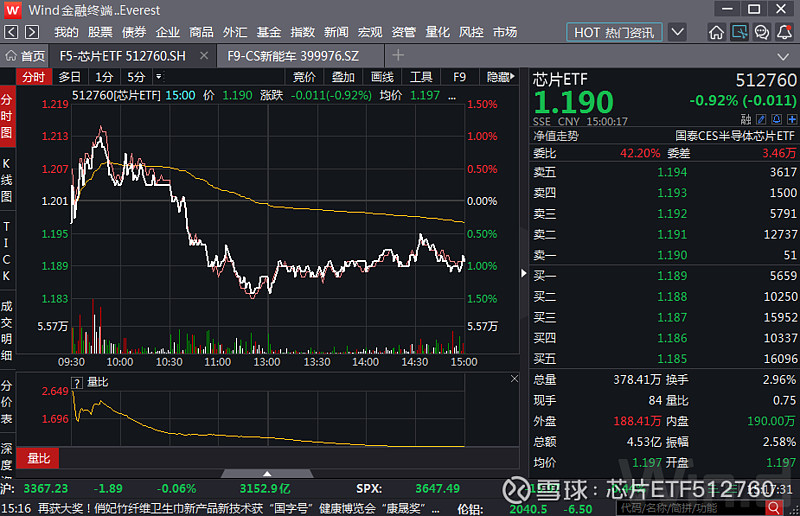Click the Wind logo in title bar
This screenshot has height=516, width=800.
(12, 10)
